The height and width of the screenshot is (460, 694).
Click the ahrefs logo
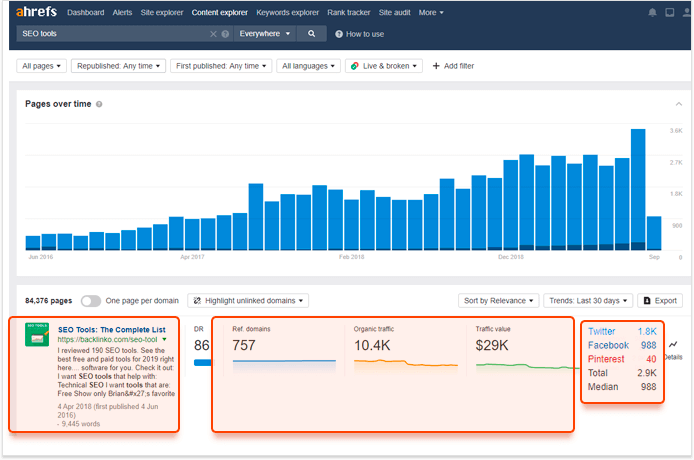pyautogui.click(x=36, y=12)
